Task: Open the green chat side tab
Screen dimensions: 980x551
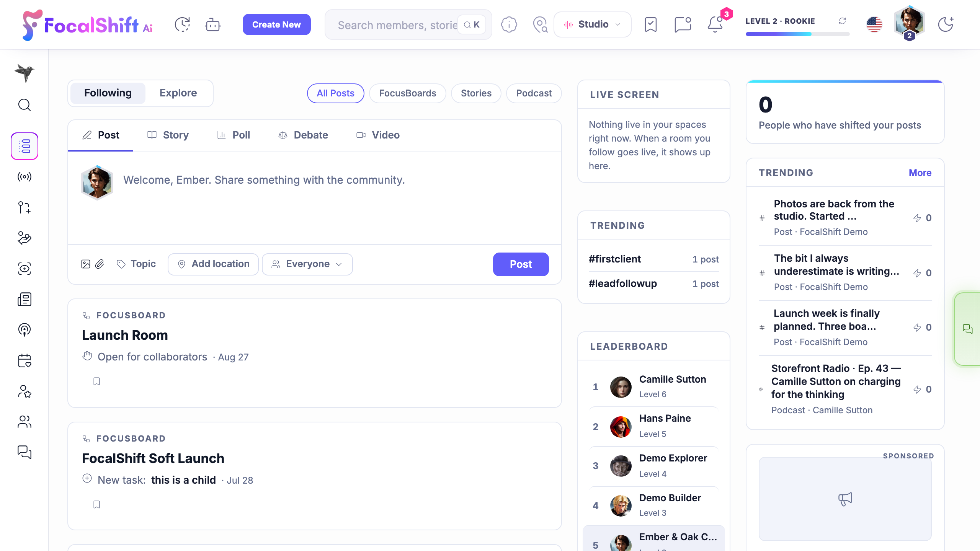Action: coord(967,329)
